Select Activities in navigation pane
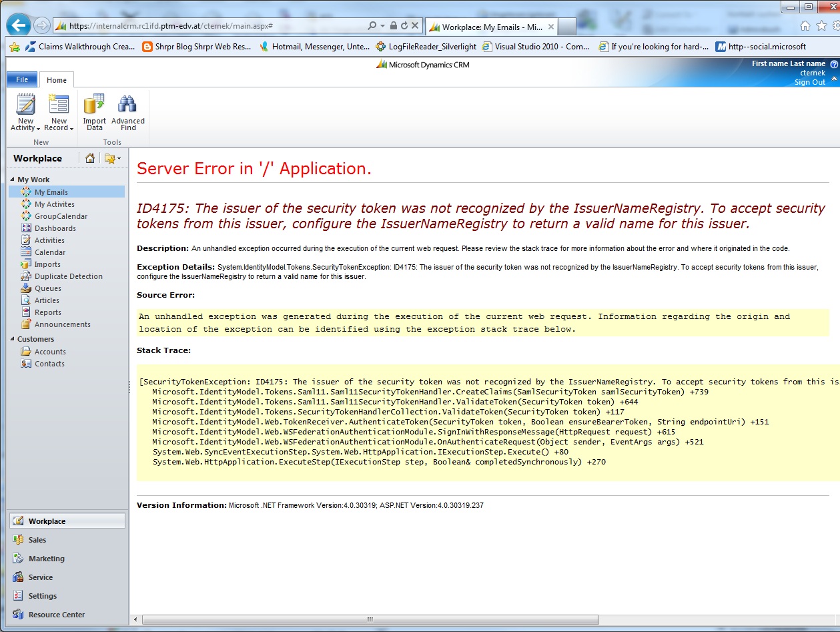The height and width of the screenshot is (632, 840). click(50, 240)
